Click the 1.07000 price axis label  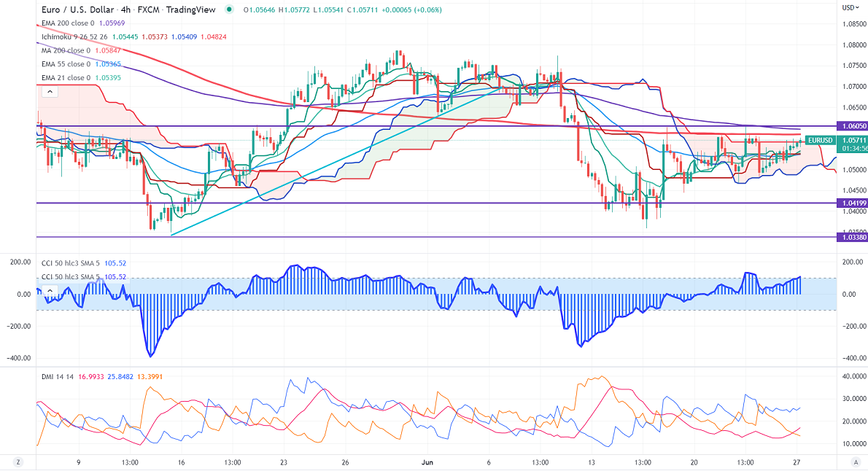[854, 87]
